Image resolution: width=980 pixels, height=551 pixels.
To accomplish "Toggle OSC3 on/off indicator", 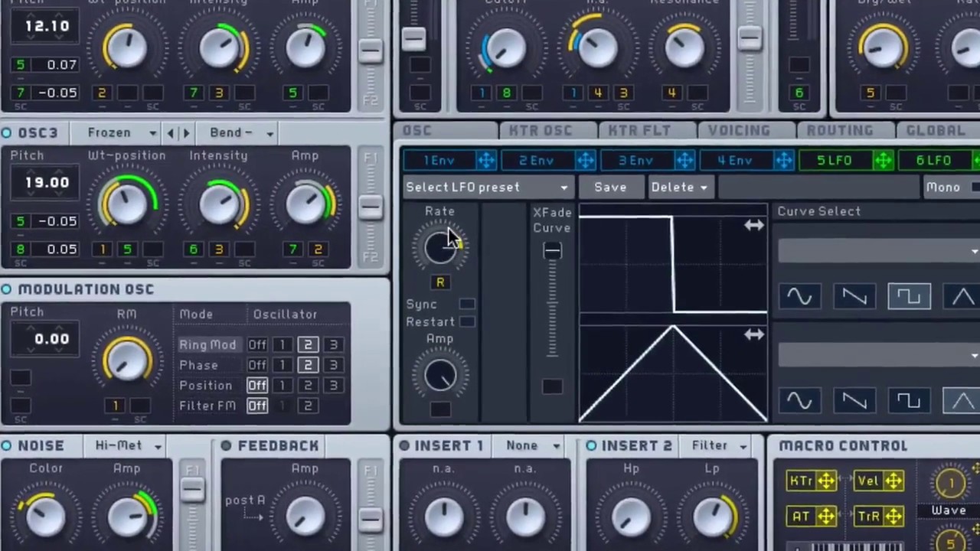I will pyautogui.click(x=7, y=133).
